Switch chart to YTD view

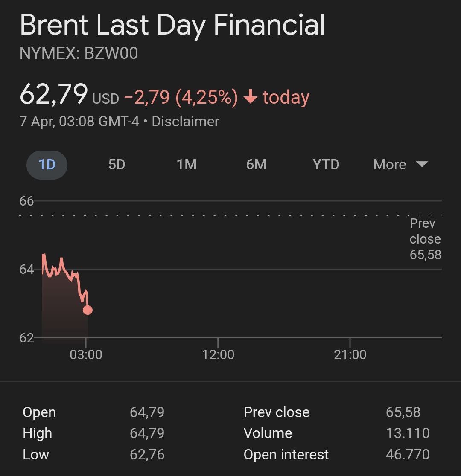(x=326, y=165)
